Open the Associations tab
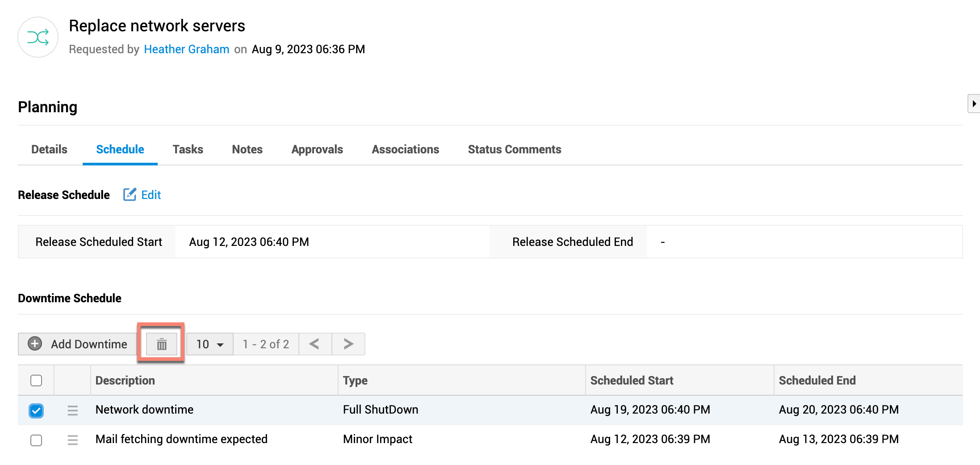The height and width of the screenshot is (465, 980). pos(405,149)
